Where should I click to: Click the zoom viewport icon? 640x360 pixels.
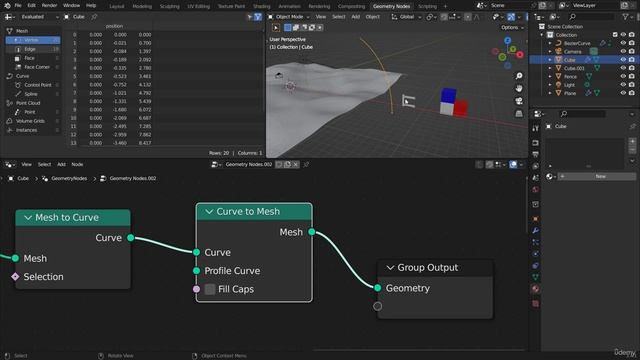(519, 76)
